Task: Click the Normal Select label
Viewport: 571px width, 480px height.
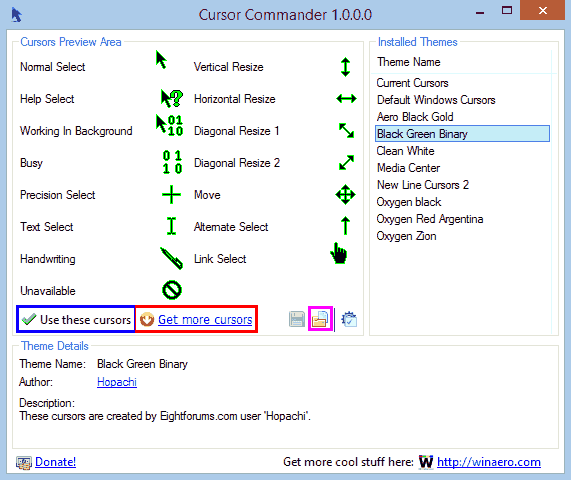Action: 52,67
